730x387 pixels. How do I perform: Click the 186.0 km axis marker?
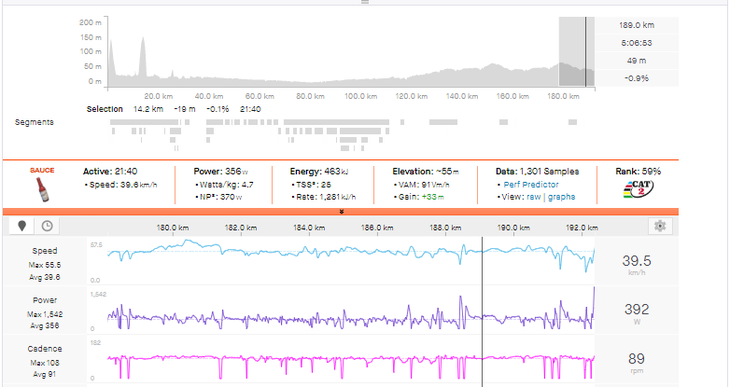pyautogui.click(x=377, y=228)
